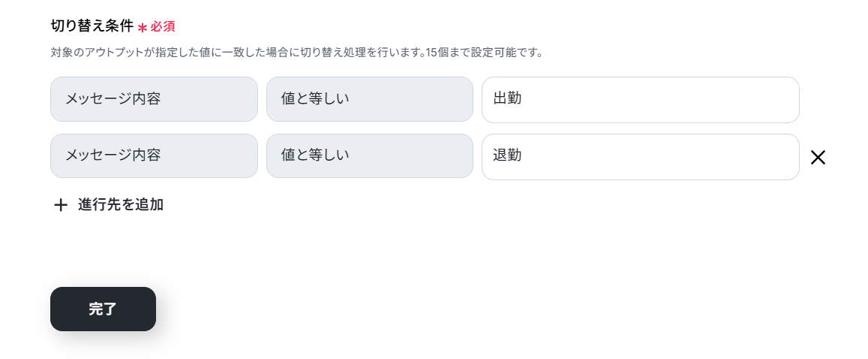
Task: Click the plus icon beside 進行先を追加
Action: point(61,205)
